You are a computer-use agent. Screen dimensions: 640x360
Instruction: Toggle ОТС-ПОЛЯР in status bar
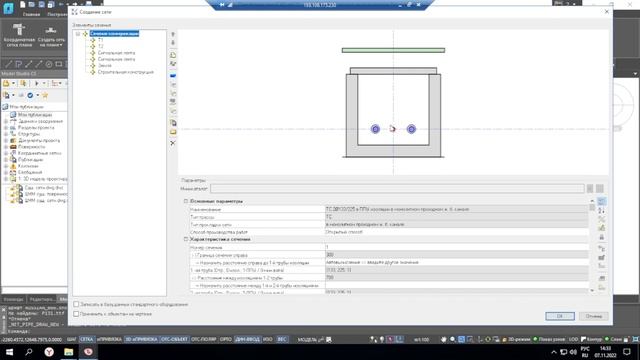(x=204, y=339)
